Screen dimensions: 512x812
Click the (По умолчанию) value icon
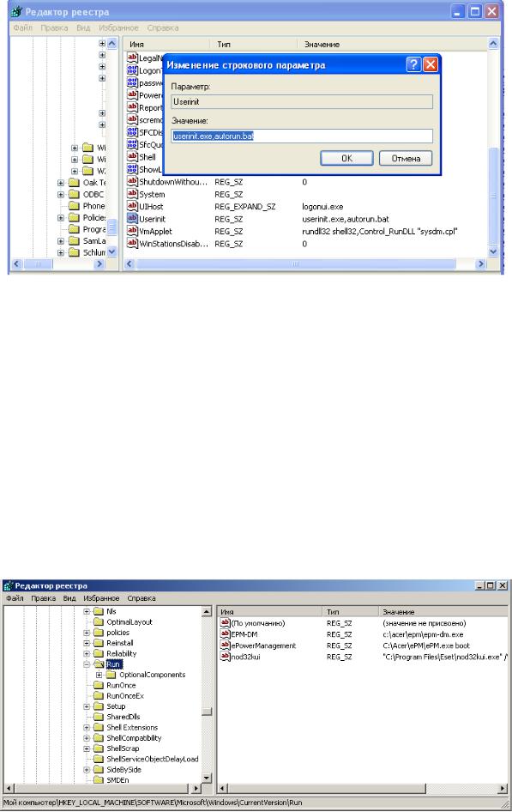225,623
